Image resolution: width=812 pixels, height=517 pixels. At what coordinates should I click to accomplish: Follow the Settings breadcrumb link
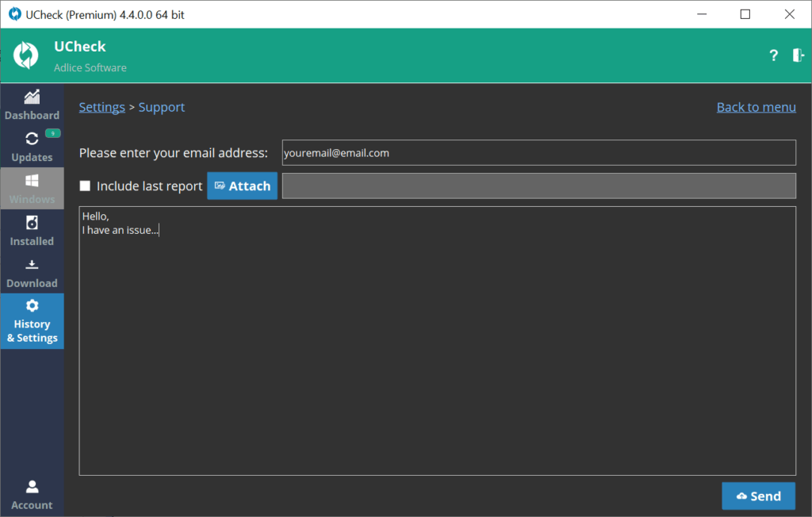click(101, 107)
